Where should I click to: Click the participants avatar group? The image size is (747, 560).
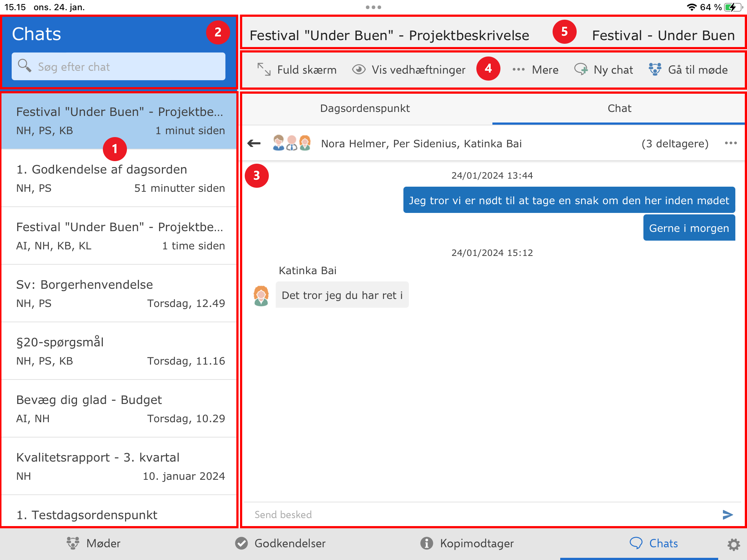(x=292, y=143)
